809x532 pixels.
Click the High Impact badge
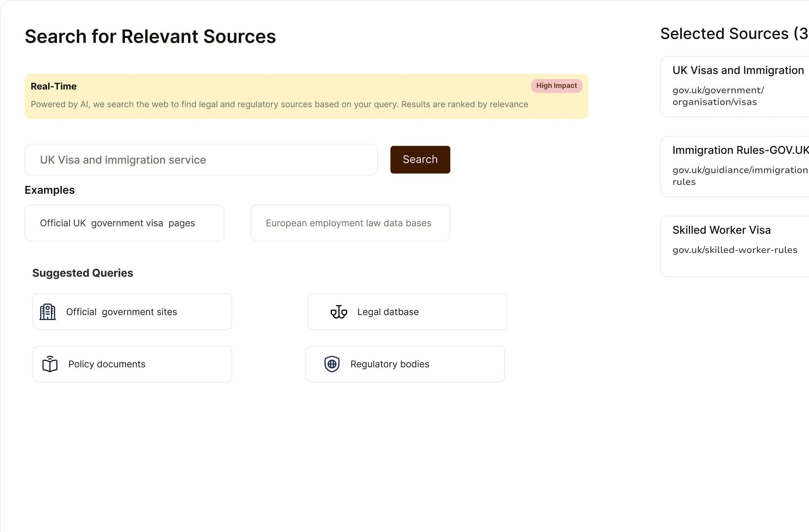click(x=556, y=86)
